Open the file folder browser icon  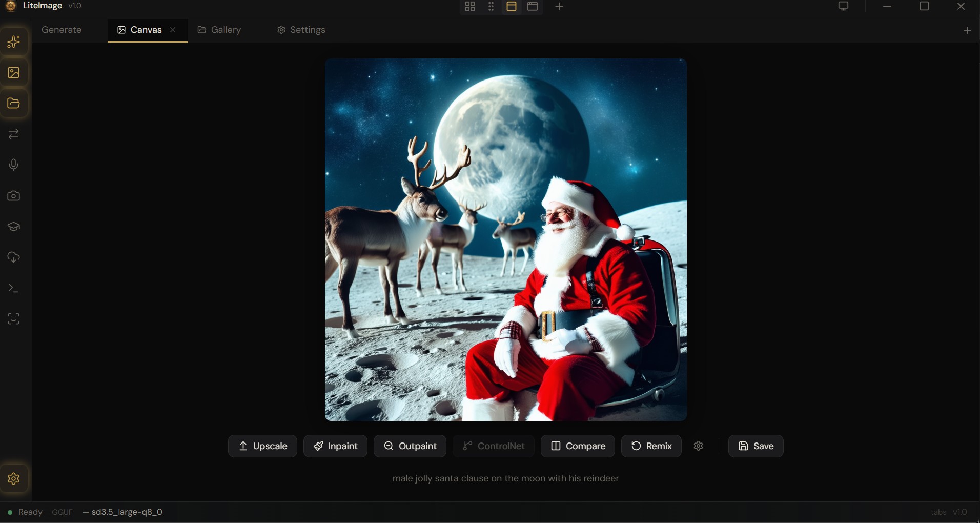coord(14,104)
